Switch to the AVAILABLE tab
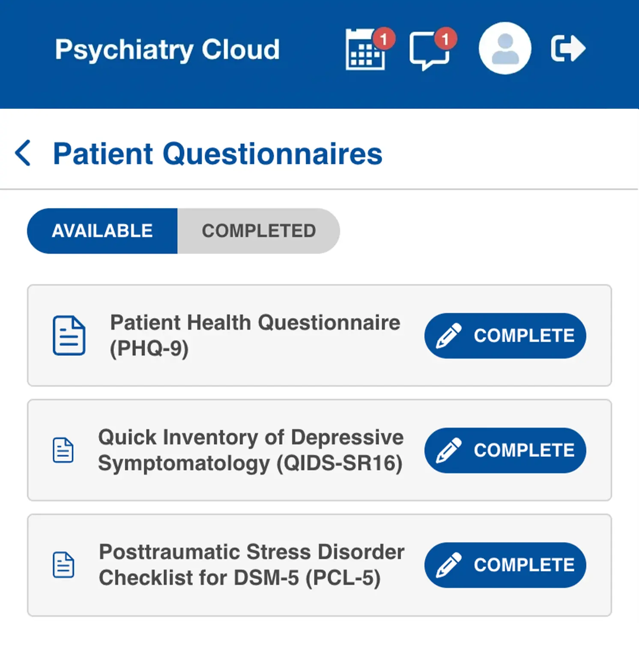Image resolution: width=639 pixels, height=672 pixels. [x=102, y=231]
